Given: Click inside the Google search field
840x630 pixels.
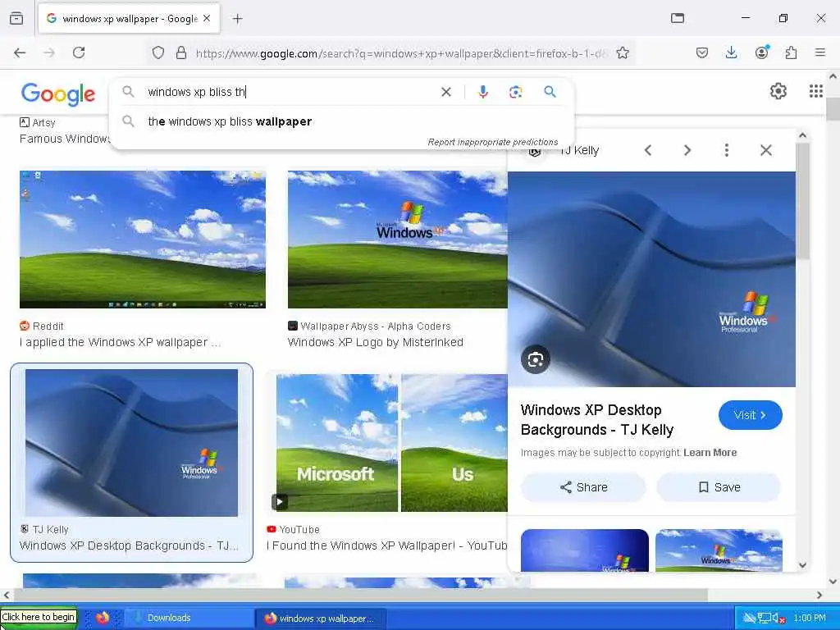Looking at the screenshot, I should [290, 92].
